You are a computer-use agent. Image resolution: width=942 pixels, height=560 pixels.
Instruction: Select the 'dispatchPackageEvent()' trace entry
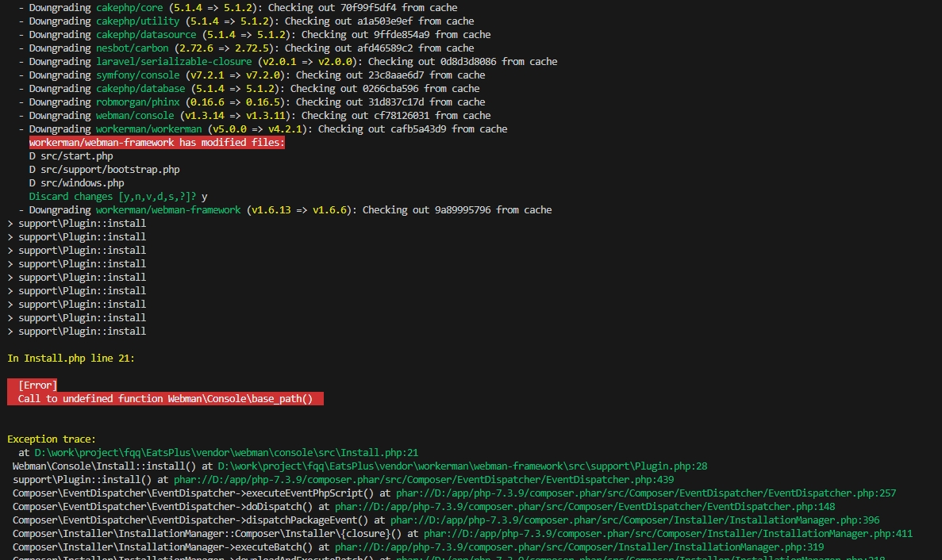point(190,520)
